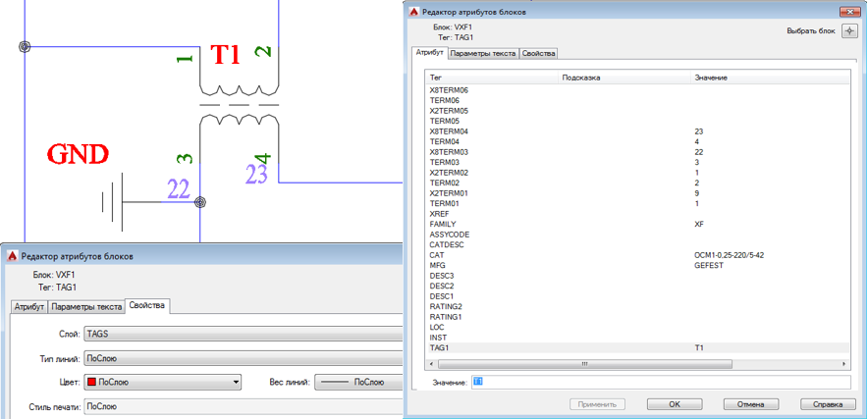The image size is (868, 419).
Task: Confirm with the OK button
Action: (x=675, y=404)
